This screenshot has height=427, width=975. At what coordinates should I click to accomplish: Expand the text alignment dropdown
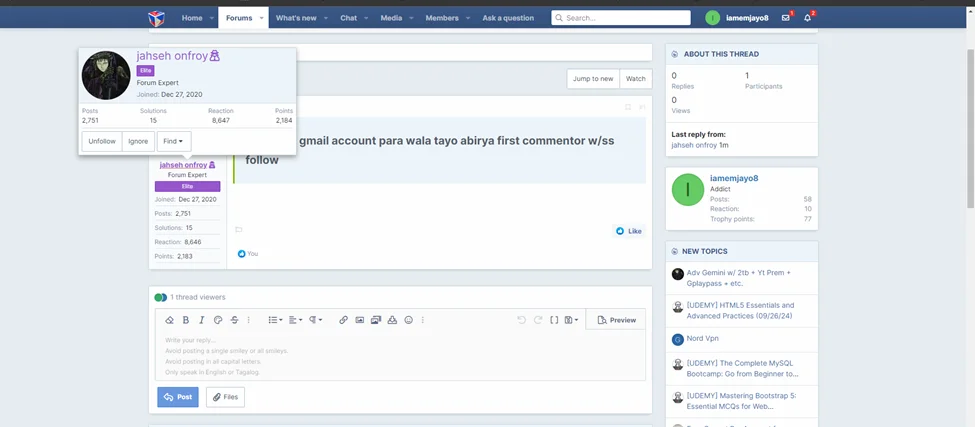click(x=295, y=320)
